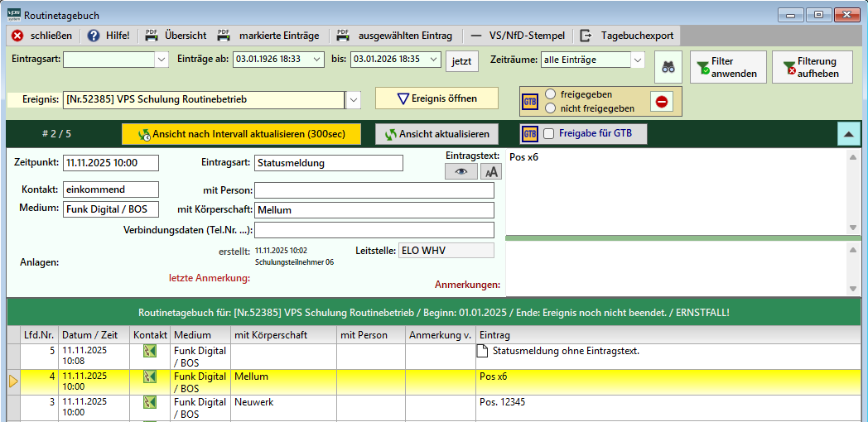Select the 'freigegeben' radio button
This screenshot has width=868, height=422.
pyautogui.click(x=551, y=94)
